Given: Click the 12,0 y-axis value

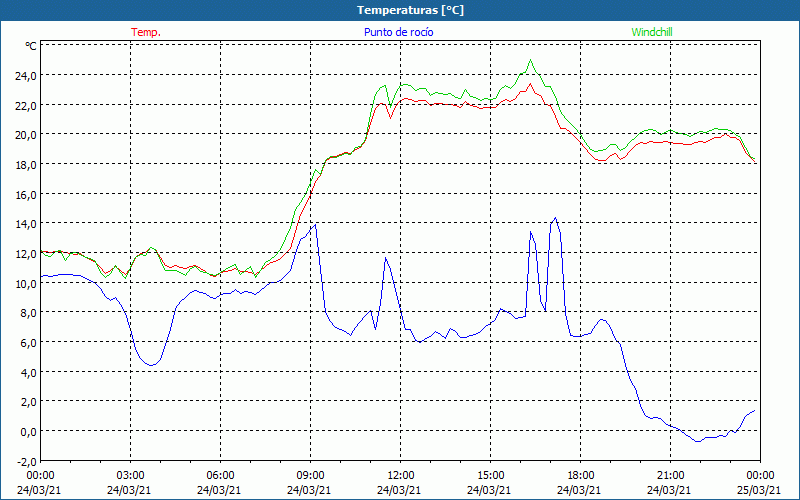Looking at the screenshot, I should pos(26,254).
